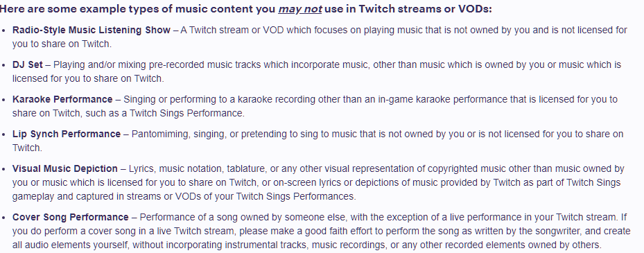Click the bullet point before DJ Set
644x253 pixels.
point(4,66)
